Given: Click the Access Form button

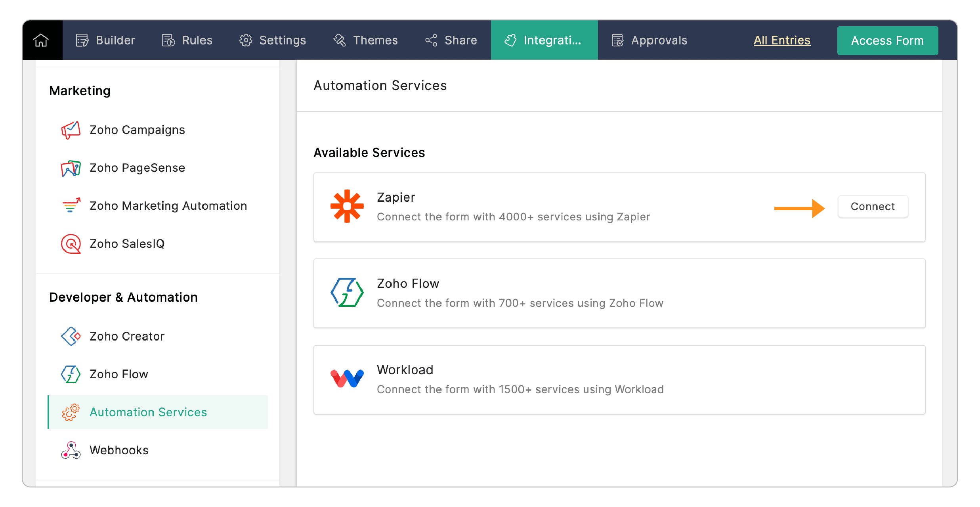Looking at the screenshot, I should point(887,40).
